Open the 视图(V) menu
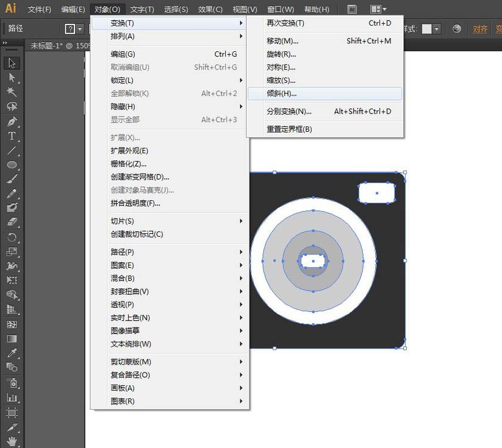502x448 pixels. [x=245, y=9]
